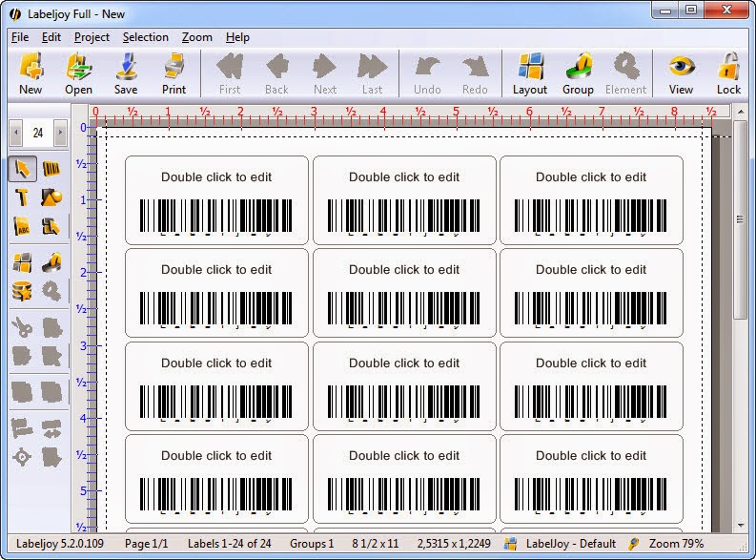This screenshot has width=756, height=560.
Task: Click the vertical scrollbar thumb
Action: [x=741, y=219]
